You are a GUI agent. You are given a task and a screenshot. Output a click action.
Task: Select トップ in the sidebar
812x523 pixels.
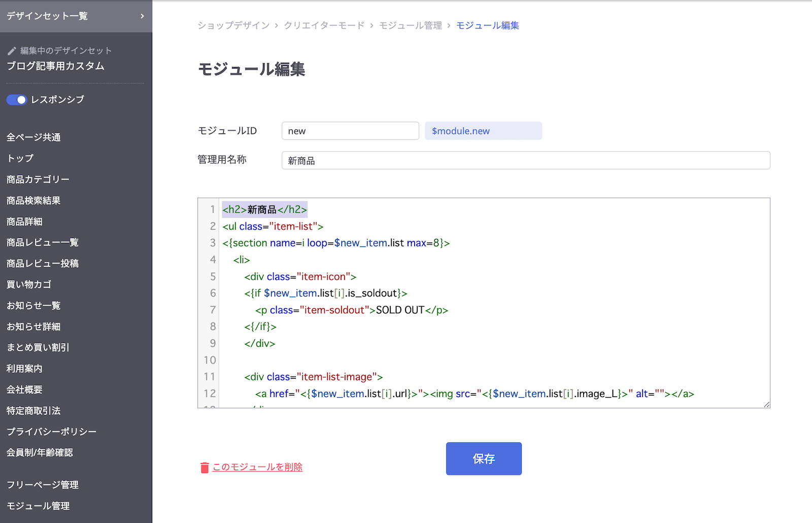(x=19, y=158)
